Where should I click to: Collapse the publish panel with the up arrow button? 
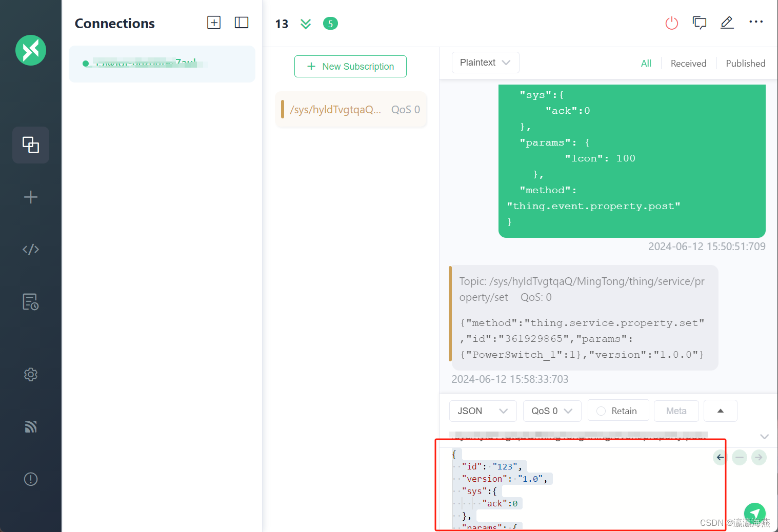(720, 411)
